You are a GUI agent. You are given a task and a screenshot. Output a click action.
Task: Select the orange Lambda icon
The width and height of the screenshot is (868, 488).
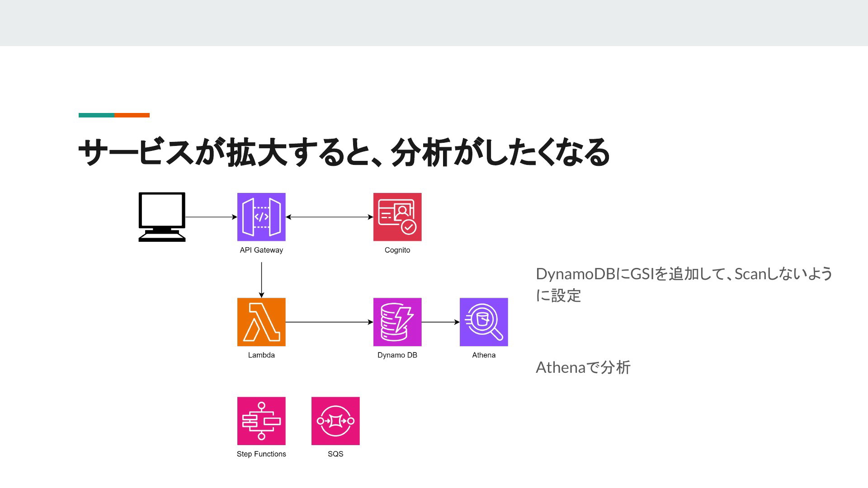pos(261,322)
